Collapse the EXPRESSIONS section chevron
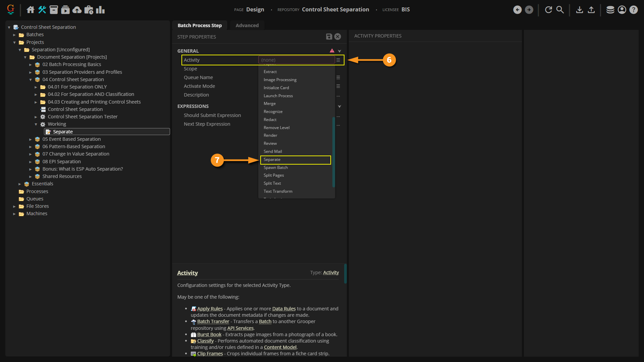 (x=339, y=106)
